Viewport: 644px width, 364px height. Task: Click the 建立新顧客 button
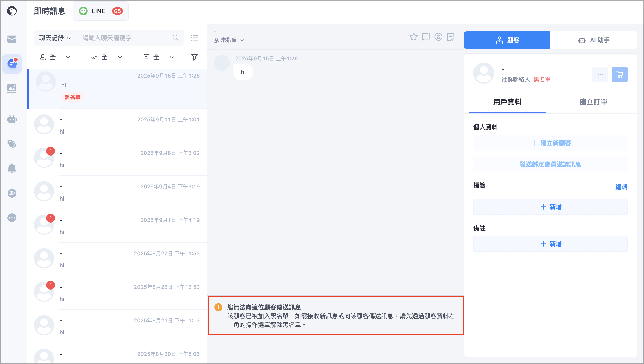[550, 143]
